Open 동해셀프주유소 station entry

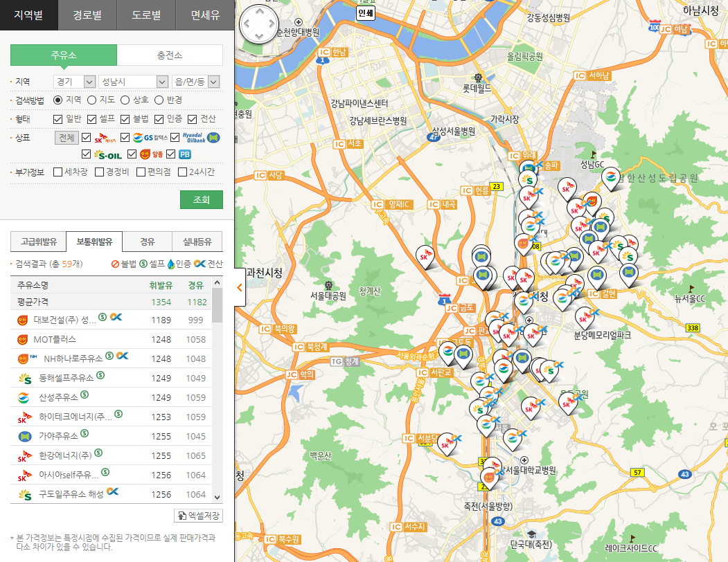tap(111, 378)
